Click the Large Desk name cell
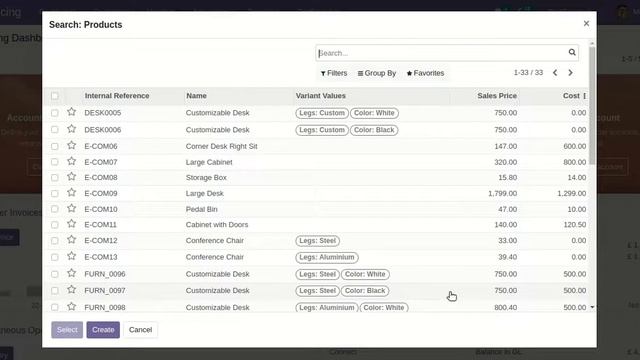 pos(204,193)
